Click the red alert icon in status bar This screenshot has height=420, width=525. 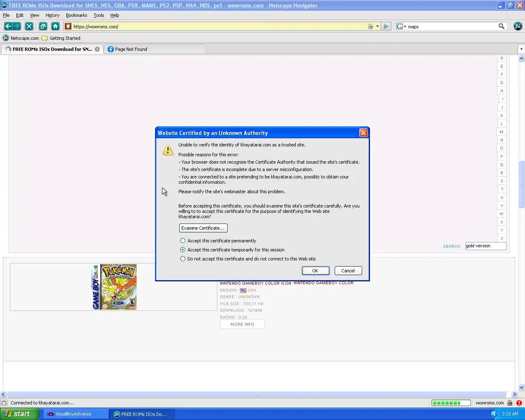[519, 403]
